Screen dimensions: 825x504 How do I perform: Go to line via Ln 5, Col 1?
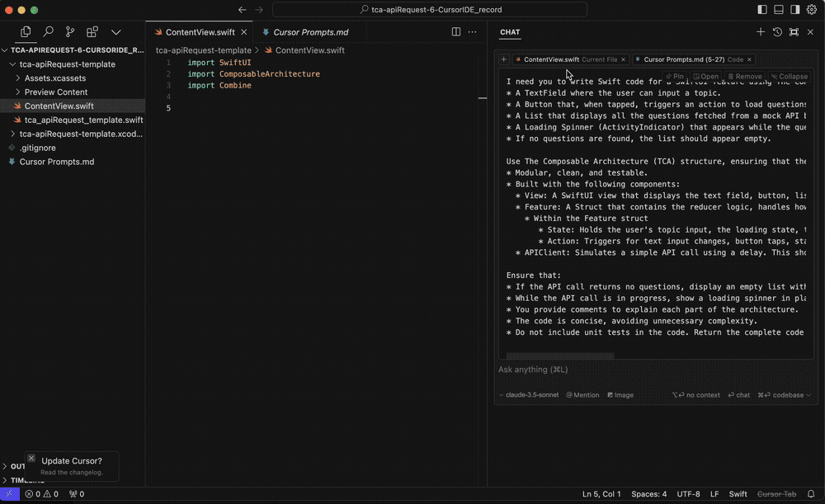pos(601,494)
